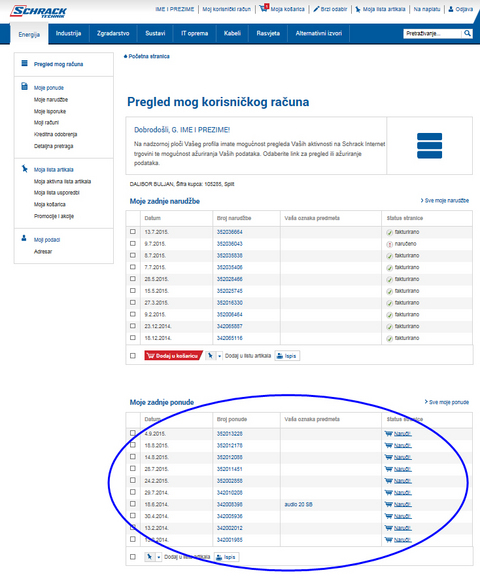Open the Alternativni izvori menu
This screenshot has width=480, height=581.
[x=319, y=33]
